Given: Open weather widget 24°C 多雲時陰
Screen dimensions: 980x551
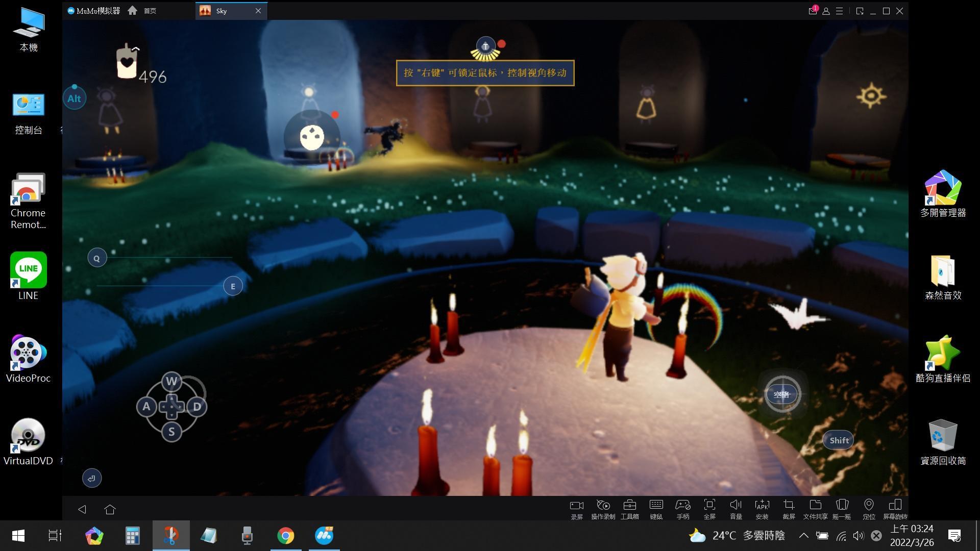Looking at the screenshot, I should click(x=736, y=536).
